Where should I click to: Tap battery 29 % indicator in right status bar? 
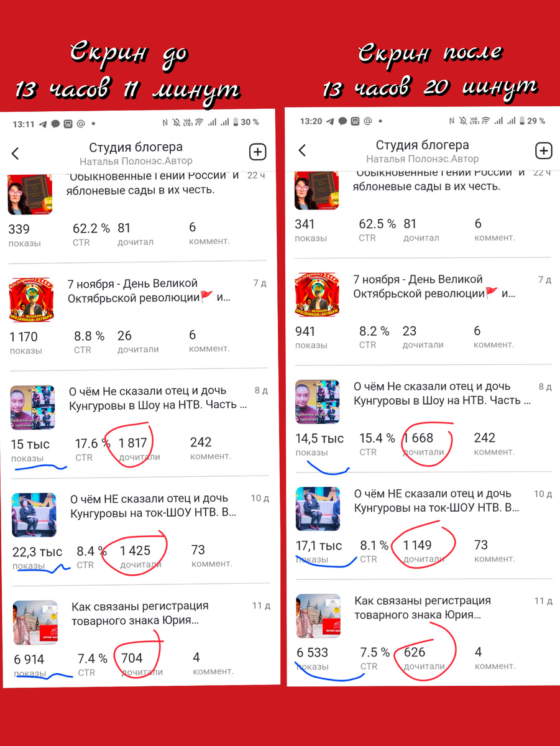tap(532, 121)
